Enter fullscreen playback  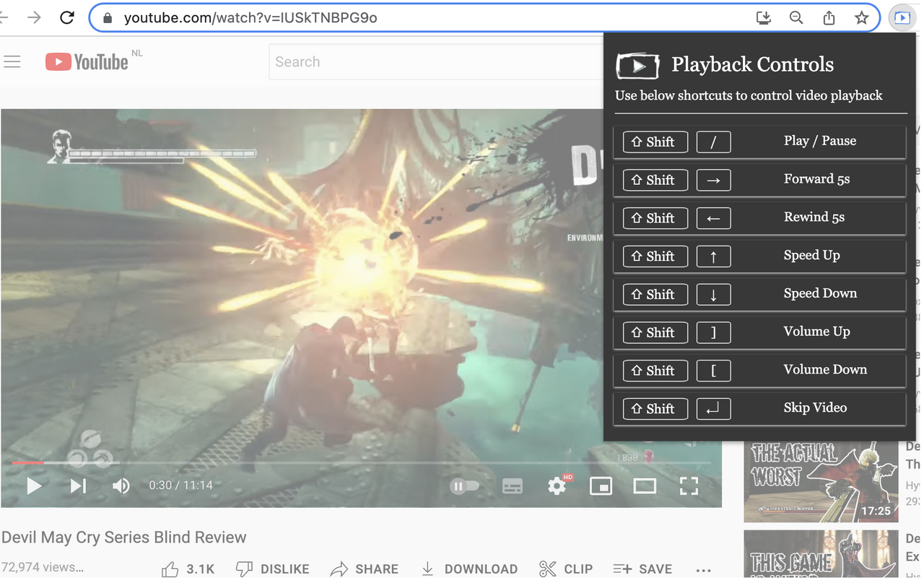(x=689, y=486)
